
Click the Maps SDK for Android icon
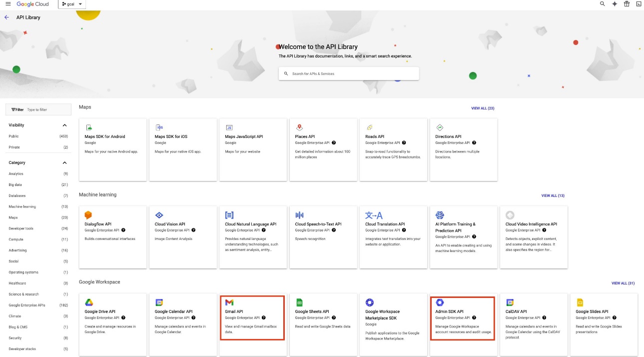(89, 127)
